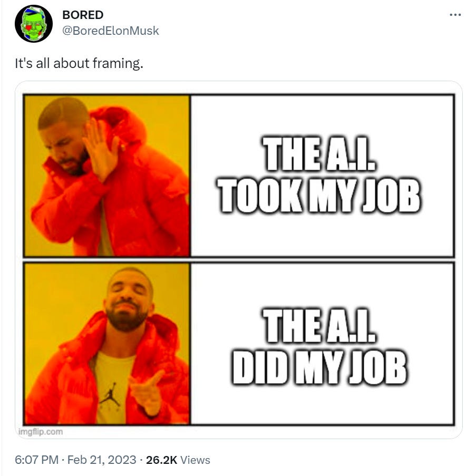467x476 pixels.
Task: Click the "TOOK MY JOB" caption line
Action: pyautogui.click(x=320, y=196)
